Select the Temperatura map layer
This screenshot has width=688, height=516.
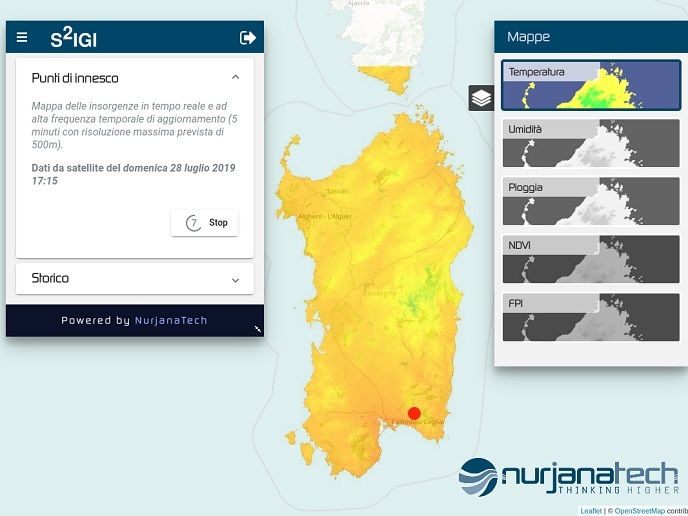(x=590, y=85)
